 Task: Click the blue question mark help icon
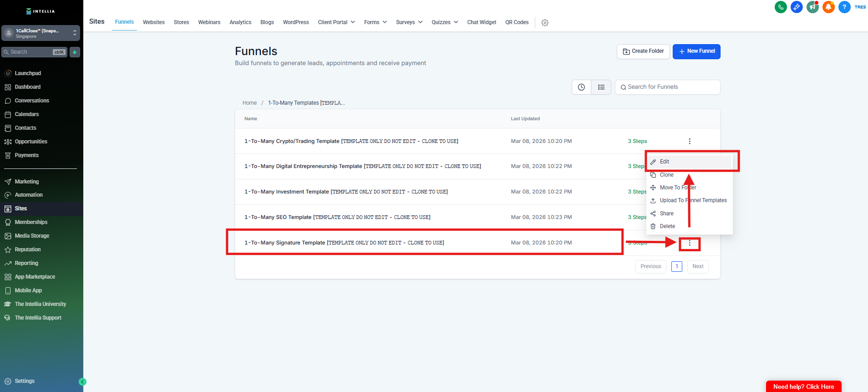(x=844, y=7)
